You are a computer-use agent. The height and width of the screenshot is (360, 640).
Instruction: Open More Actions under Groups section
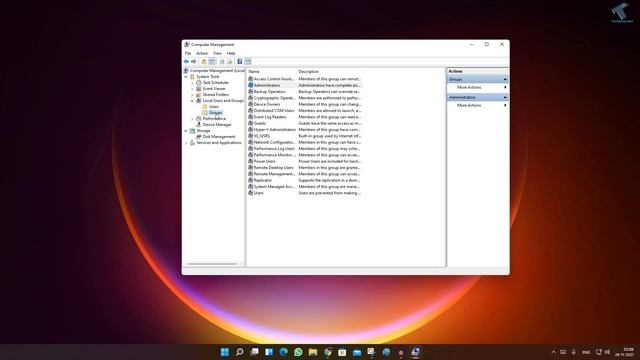(x=469, y=87)
